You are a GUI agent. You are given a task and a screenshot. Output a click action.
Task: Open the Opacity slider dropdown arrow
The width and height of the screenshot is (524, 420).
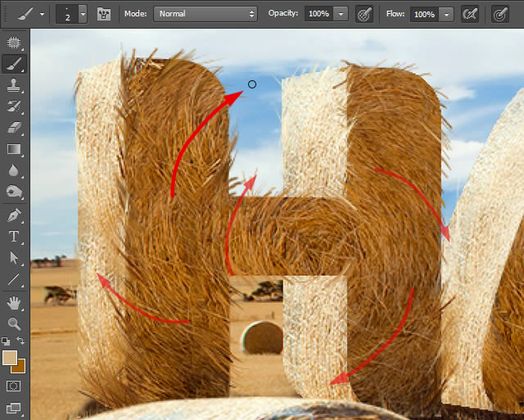coord(341,14)
